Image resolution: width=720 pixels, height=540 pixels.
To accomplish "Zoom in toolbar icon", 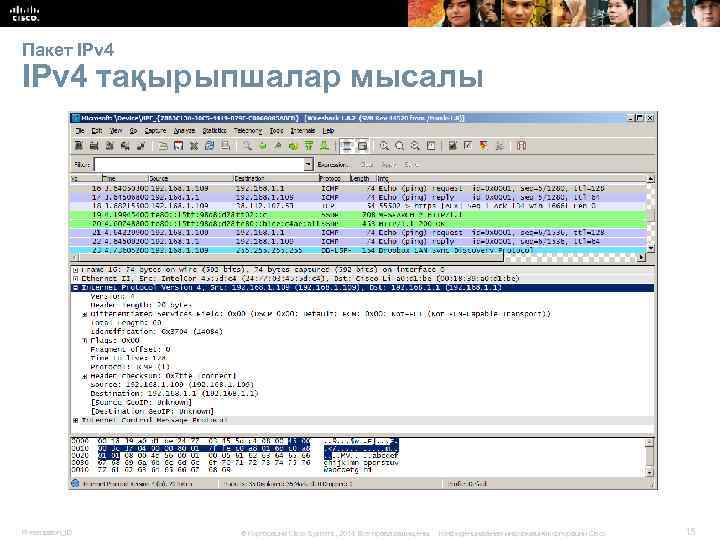I will click(384, 146).
